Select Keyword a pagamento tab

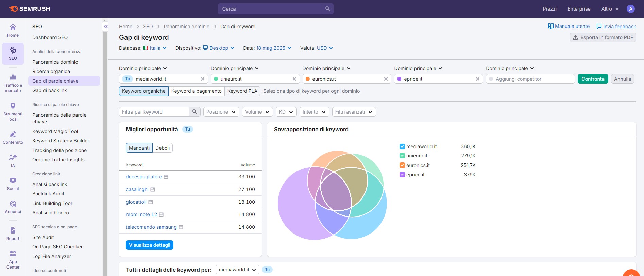coord(197,91)
